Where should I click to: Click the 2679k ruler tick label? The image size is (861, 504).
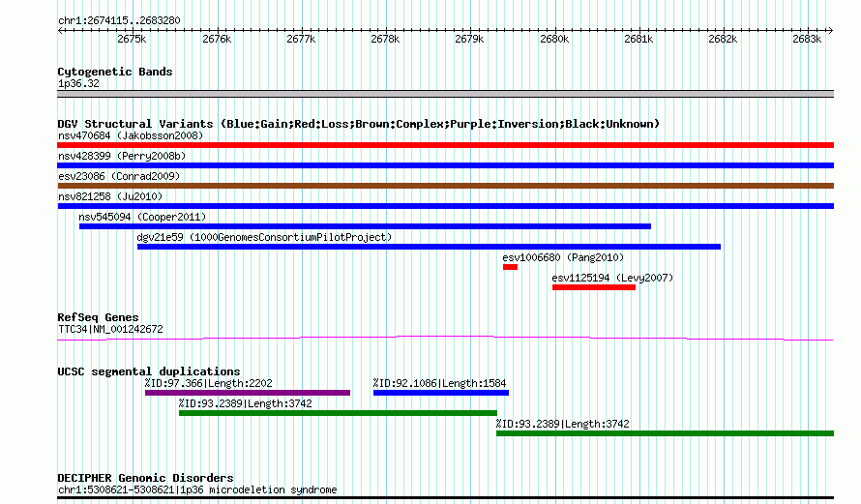469,39
